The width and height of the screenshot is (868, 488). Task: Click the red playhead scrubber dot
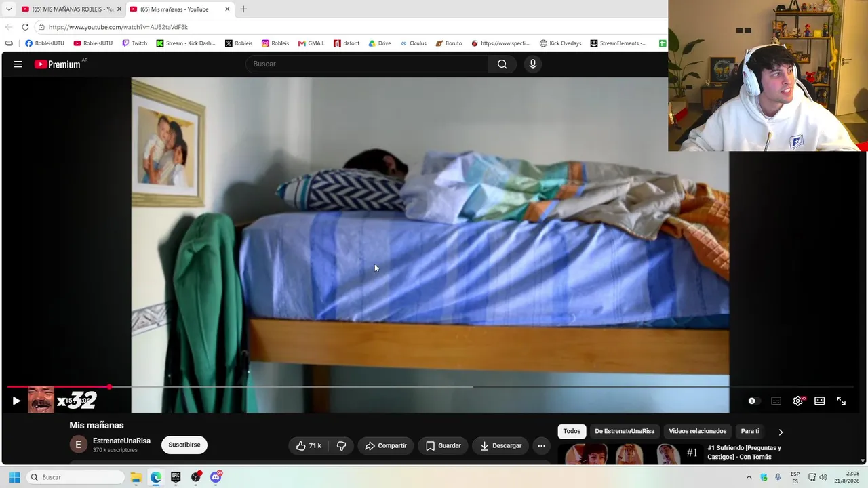point(109,386)
